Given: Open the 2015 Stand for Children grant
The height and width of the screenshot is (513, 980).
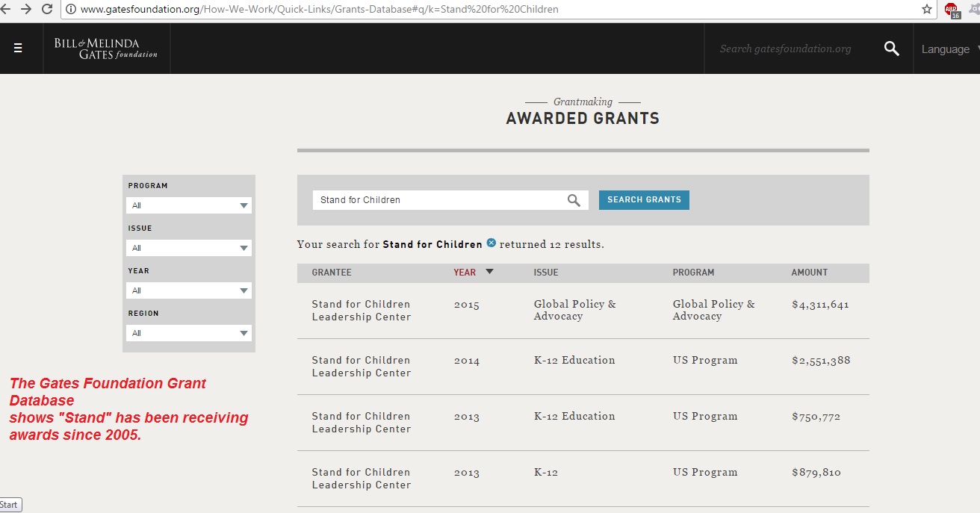Looking at the screenshot, I should [x=362, y=311].
